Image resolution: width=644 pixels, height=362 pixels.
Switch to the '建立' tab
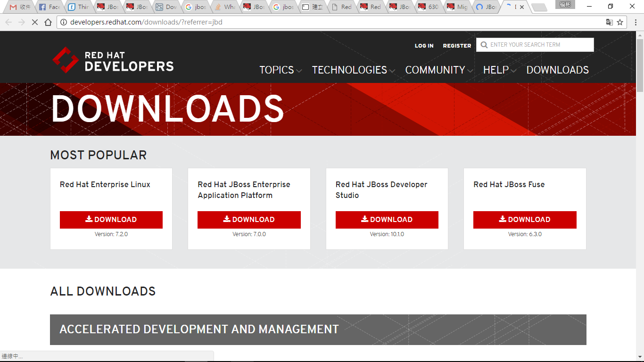point(312,7)
